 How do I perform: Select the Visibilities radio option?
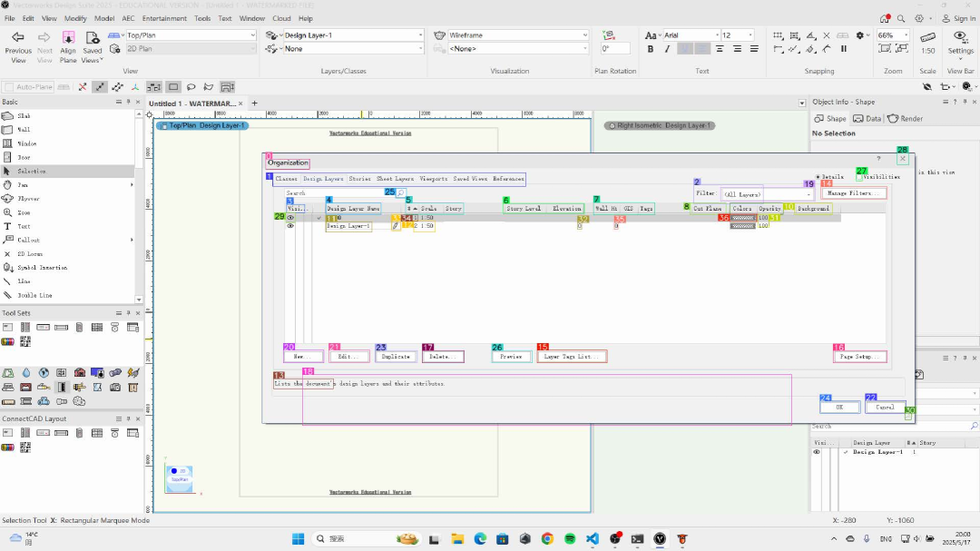coord(860,177)
